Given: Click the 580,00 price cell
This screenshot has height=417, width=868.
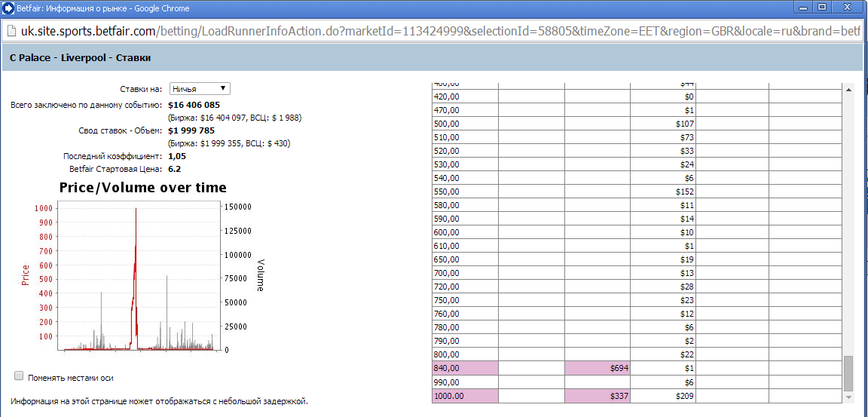Looking at the screenshot, I should [465, 205].
